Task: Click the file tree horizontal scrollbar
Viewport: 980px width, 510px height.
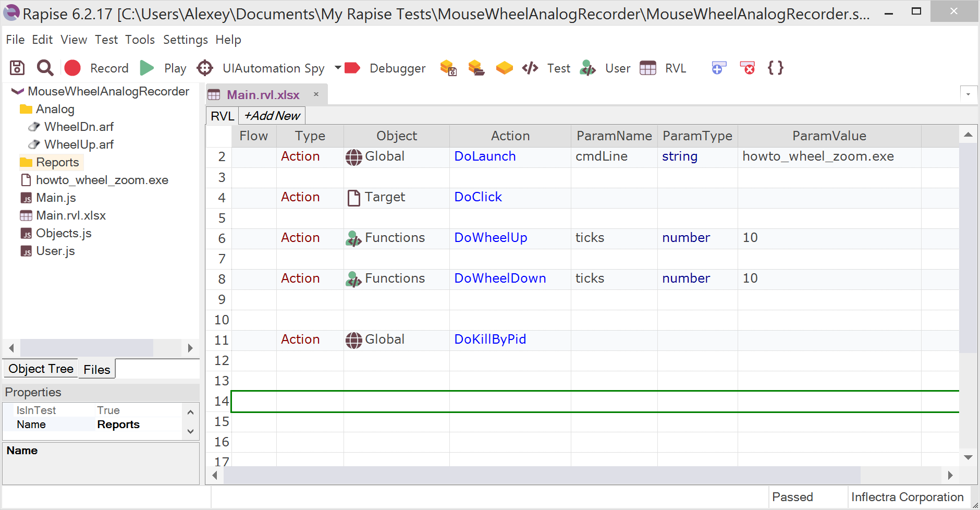Action: (87, 348)
